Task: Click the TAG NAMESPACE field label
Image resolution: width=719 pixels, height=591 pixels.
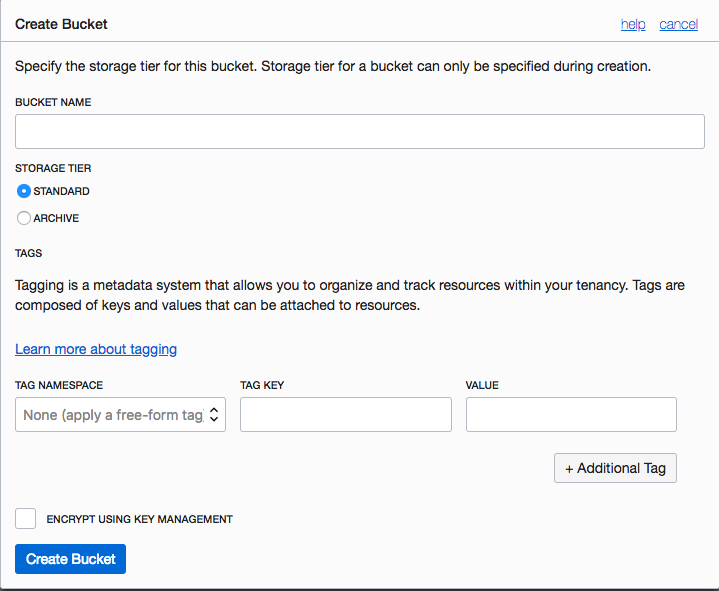Action: 59,385
